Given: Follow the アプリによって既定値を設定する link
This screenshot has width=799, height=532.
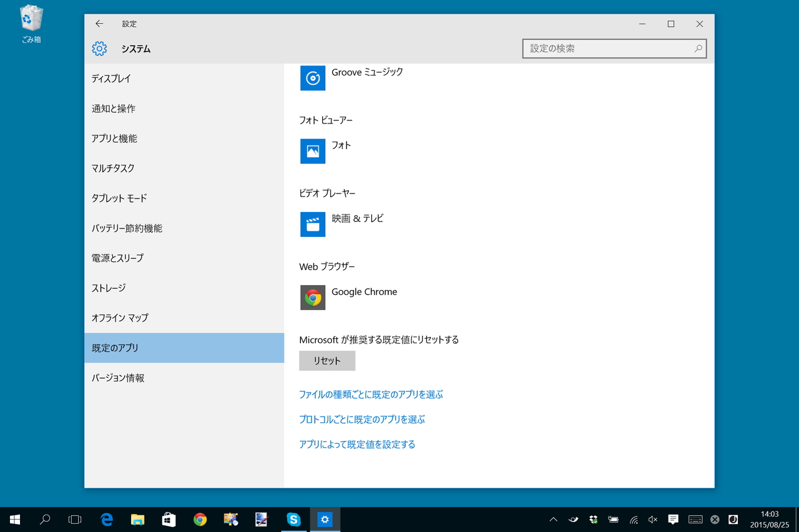Looking at the screenshot, I should pyautogui.click(x=357, y=444).
